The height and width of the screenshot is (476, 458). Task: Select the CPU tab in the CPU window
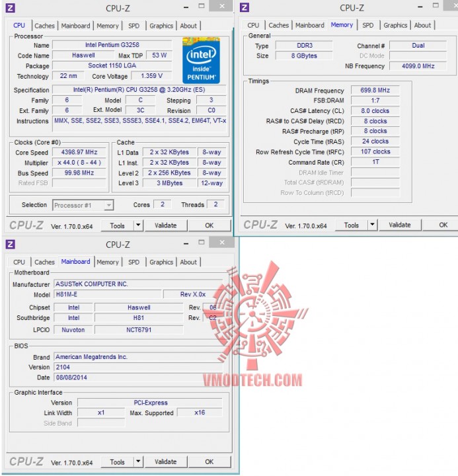pos(19,26)
